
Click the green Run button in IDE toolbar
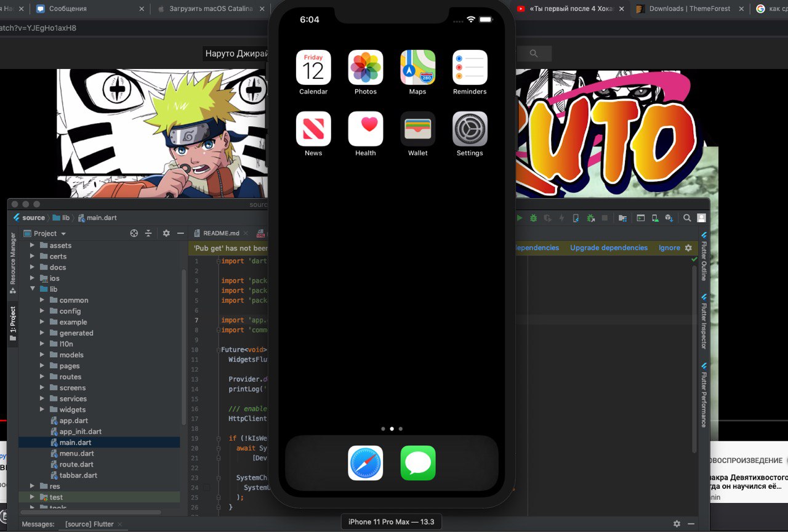(x=520, y=218)
